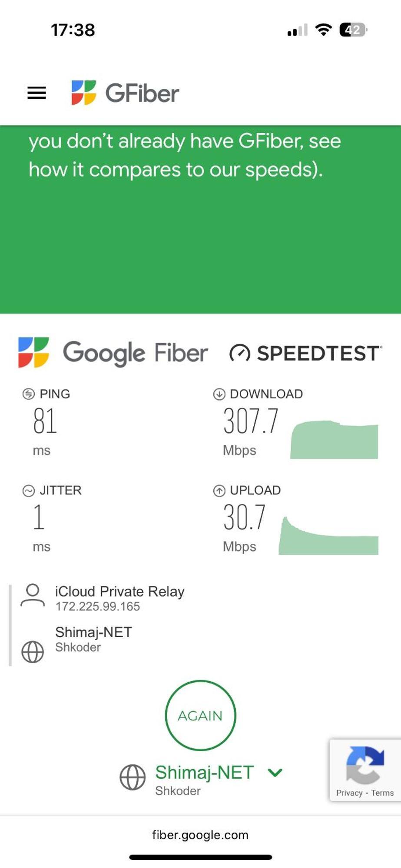Image resolution: width=401 pixels, height=868 pixels.
Task: Open the reCAPTCHA Terms link
Action: [x=382, y=793]
